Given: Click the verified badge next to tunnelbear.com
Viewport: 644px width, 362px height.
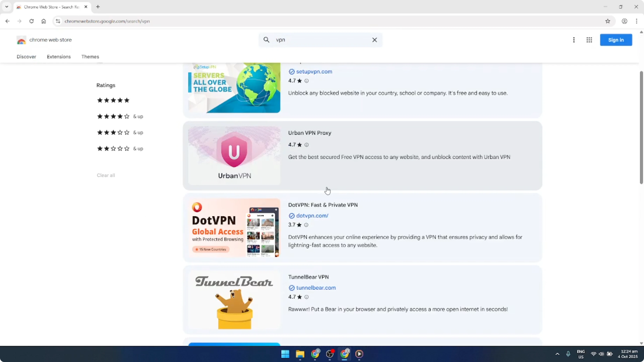Looking at the screenshot, I should [x=292, y=288].
